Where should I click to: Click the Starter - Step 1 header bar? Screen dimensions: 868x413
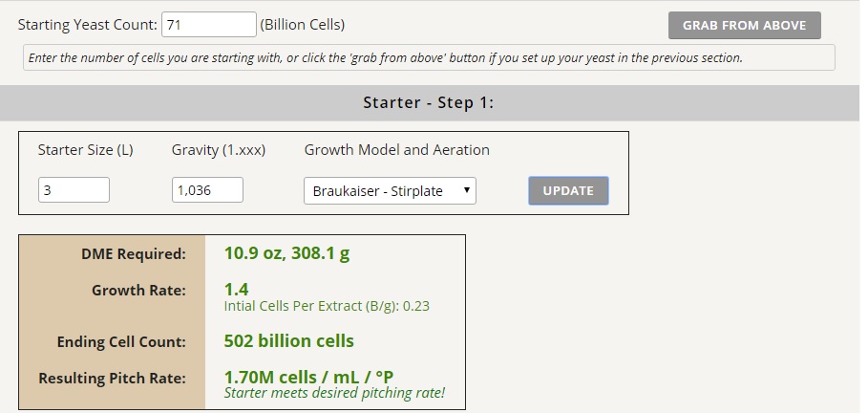(x=430, y=103)
